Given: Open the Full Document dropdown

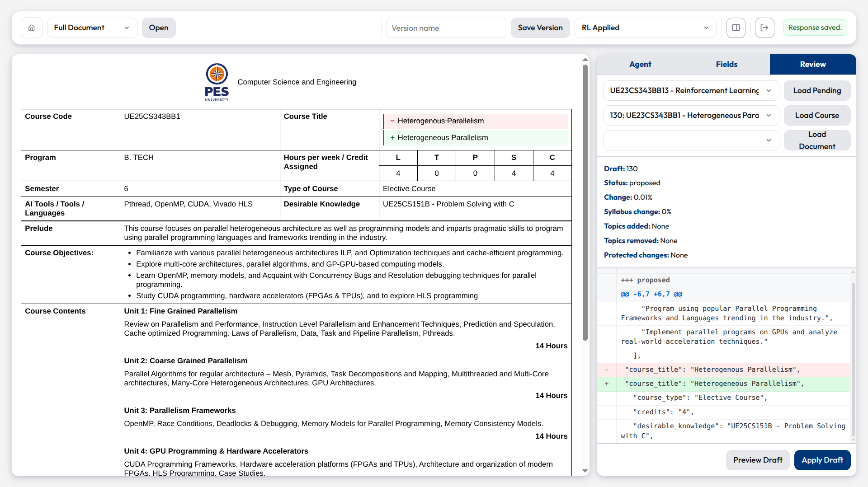Looking at the screenshot, I should pyautogui.click(x=92, y=28).
